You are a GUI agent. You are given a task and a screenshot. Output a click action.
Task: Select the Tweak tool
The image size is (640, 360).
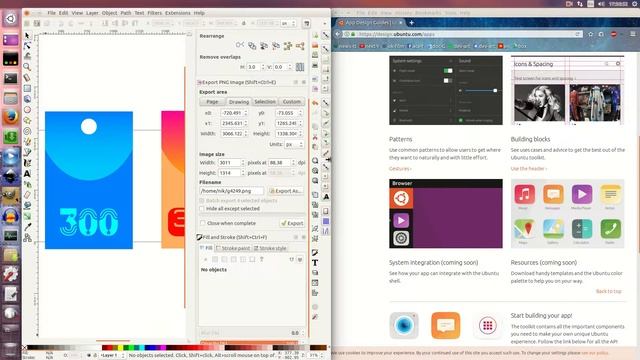27,56
